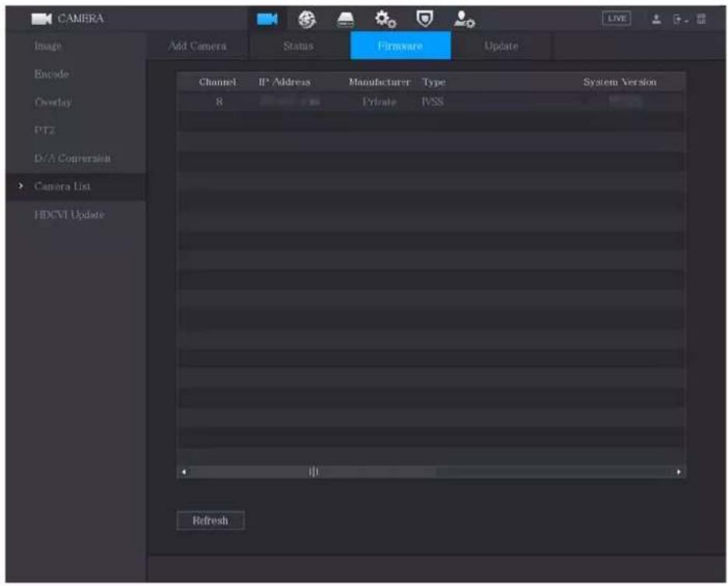This screenshot has width=728, height=586.
Task: Click the IVSS type cell
Action: 432,102
